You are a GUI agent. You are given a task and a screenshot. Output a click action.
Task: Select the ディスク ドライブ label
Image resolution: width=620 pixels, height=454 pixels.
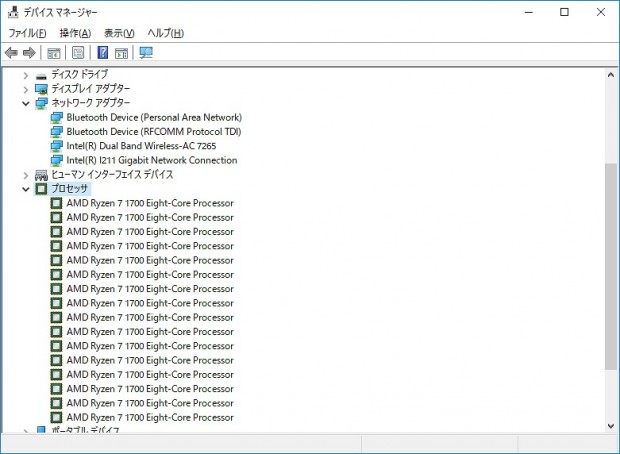click(79, 74)
